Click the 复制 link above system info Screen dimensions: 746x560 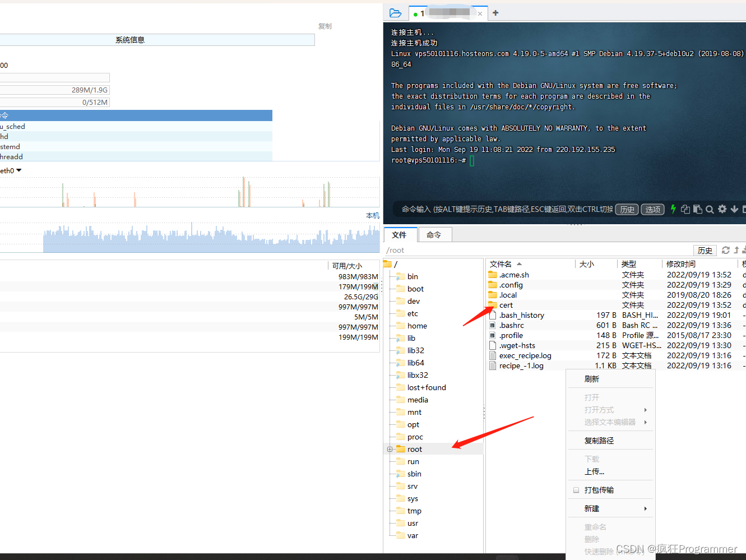point(325,26)
